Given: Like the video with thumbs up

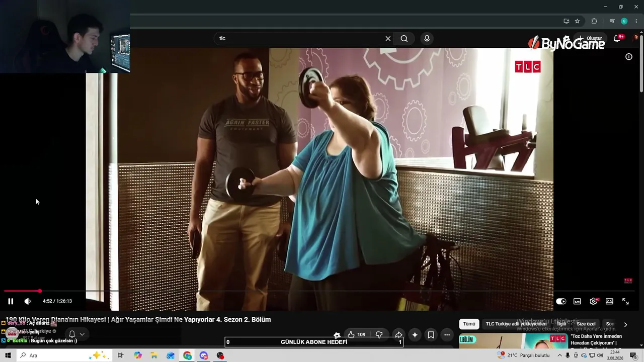Looking at the screenshot, I should pos(356,335).
